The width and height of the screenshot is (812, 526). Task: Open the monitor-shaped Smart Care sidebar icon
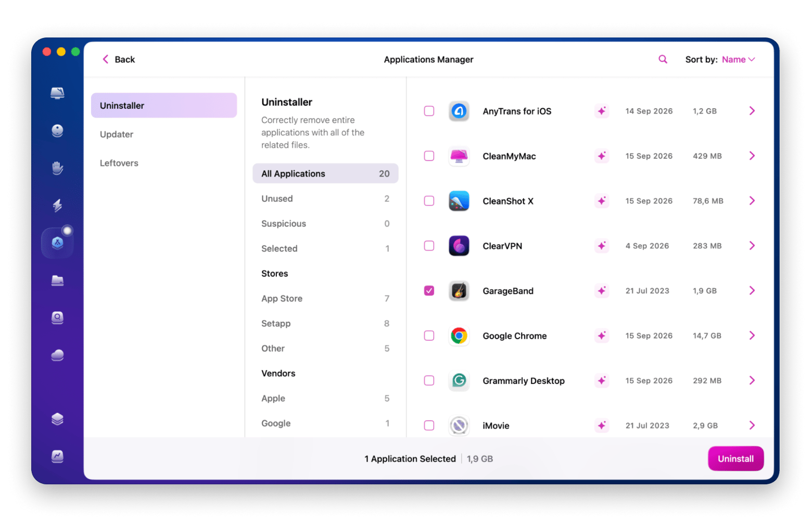[57, 93]
